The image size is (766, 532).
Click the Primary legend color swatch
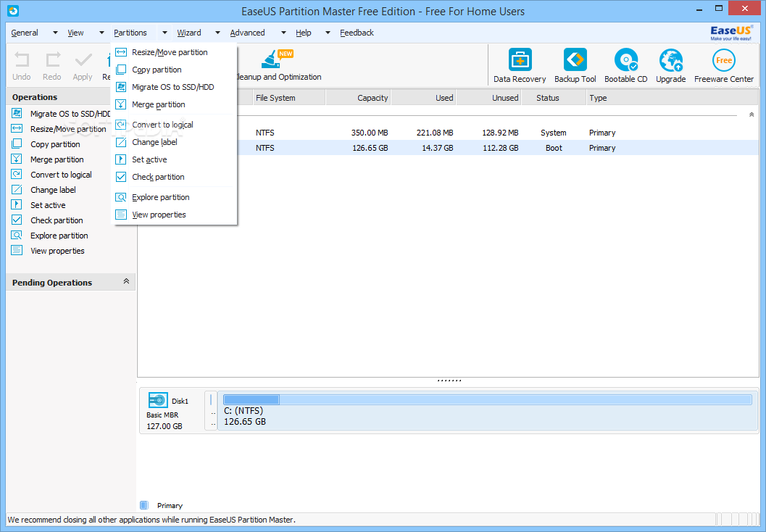[x=143, y=504]
